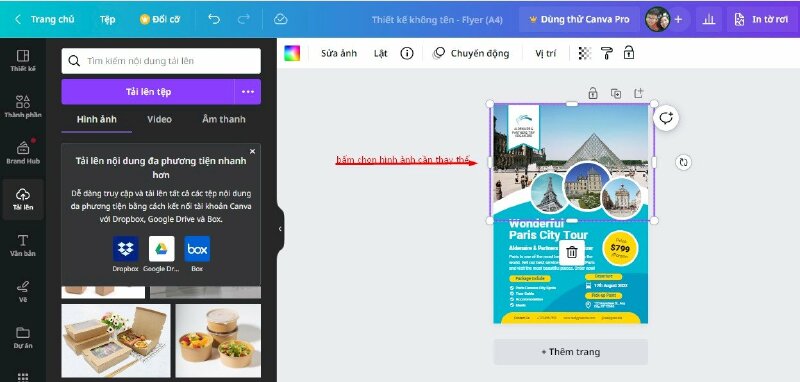Start Dùng thử Canva Pro trial
Viewport: 800px width, 382px height.
[579, 19]
